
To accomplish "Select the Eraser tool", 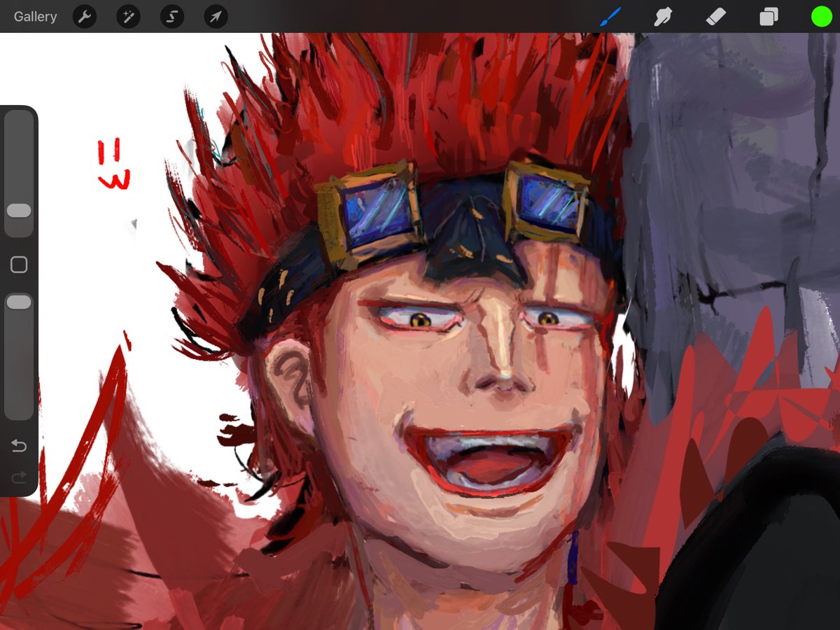I will point(716,16).
